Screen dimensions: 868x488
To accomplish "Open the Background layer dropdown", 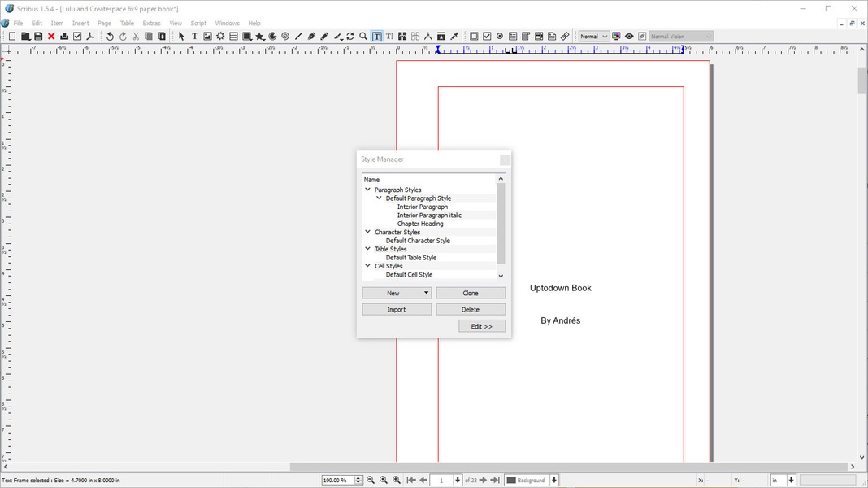I will click(x=554, y=481).
